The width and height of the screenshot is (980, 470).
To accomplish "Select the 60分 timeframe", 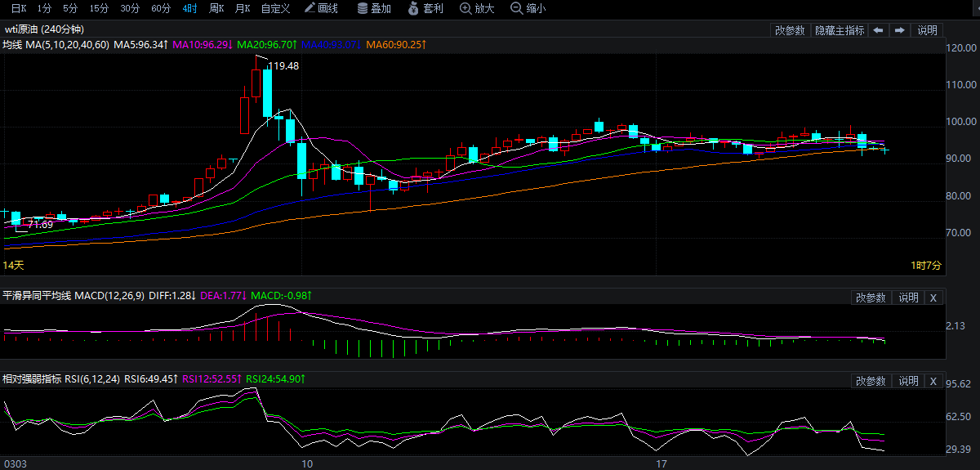I will (x=161, y=8).
